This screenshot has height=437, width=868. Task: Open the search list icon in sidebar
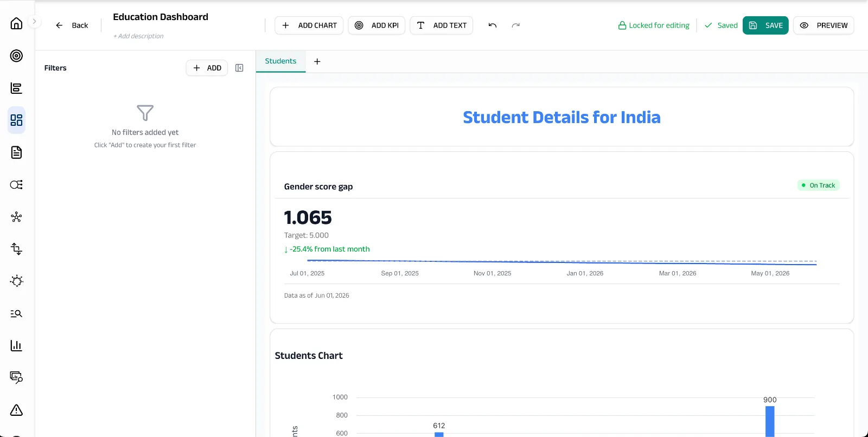tap(16, 313)
